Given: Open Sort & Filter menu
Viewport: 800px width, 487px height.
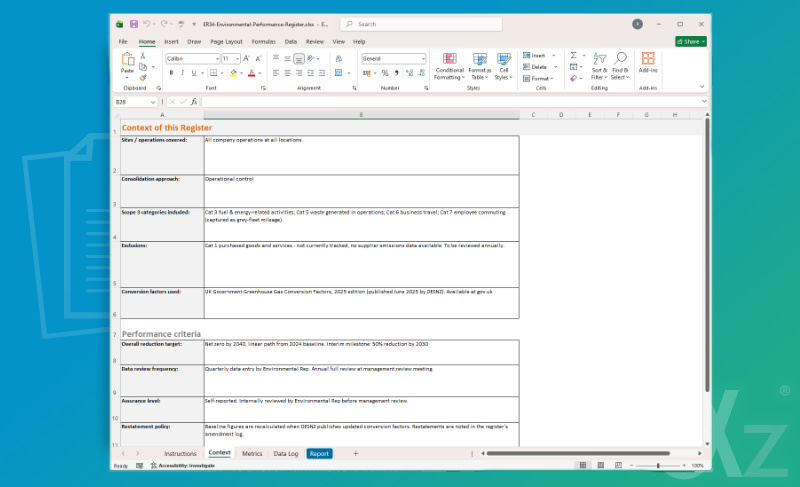Looking at the screenshot, I should [x=599, y=66].
